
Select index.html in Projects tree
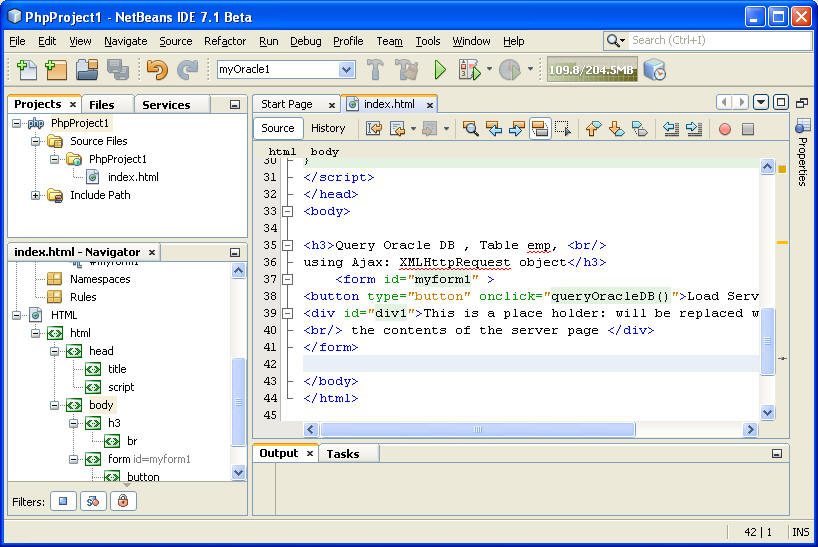coord(133,177)
